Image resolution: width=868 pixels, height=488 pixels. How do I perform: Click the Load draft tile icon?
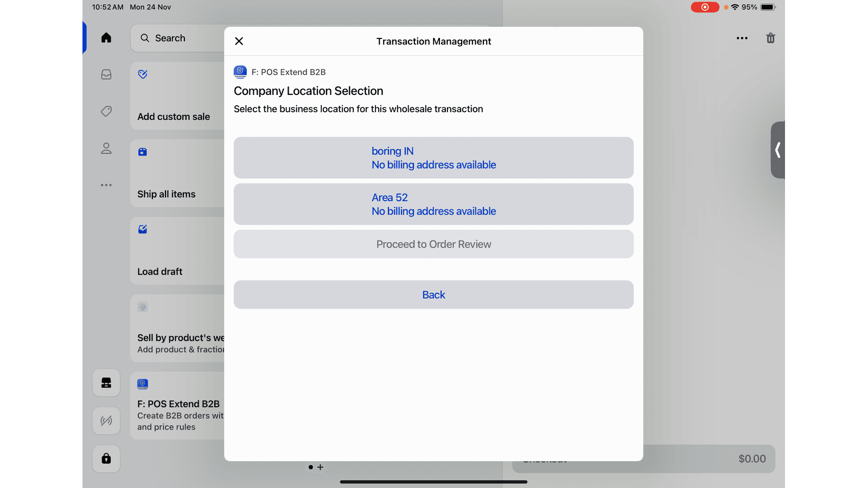pos(143,229)
